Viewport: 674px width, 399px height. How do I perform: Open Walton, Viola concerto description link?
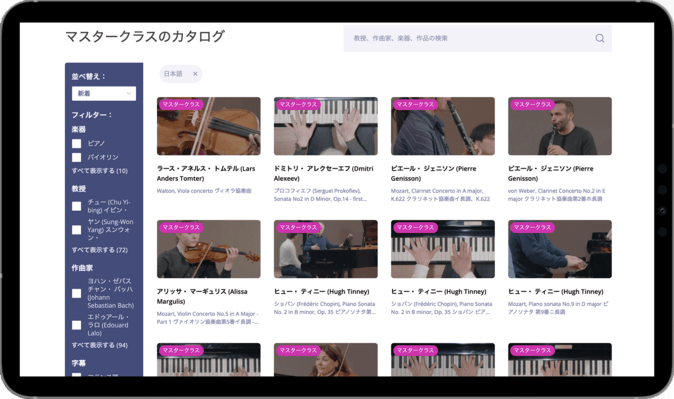point(204,191)
